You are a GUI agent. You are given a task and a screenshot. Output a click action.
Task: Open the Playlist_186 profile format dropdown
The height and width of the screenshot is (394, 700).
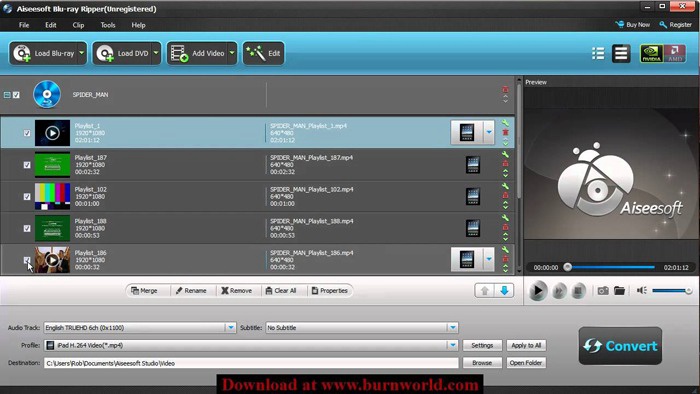tap(489, 259)
